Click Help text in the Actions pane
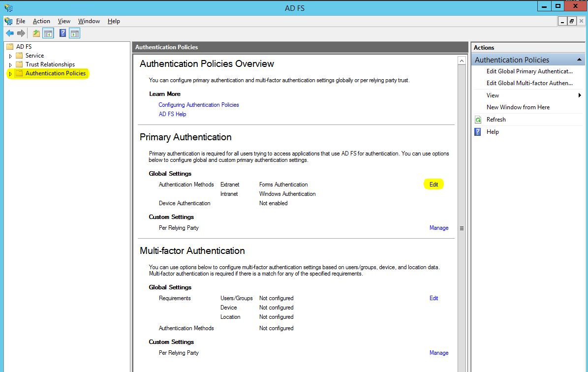The height and width of the screenshot is (372, 588). point(493,132)
